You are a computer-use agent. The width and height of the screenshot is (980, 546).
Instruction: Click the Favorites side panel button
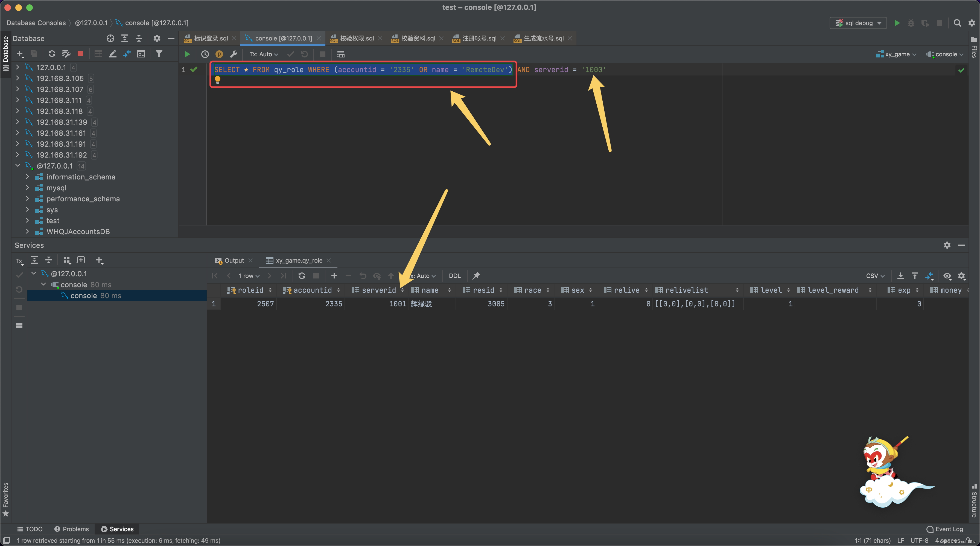coord(5,499)
